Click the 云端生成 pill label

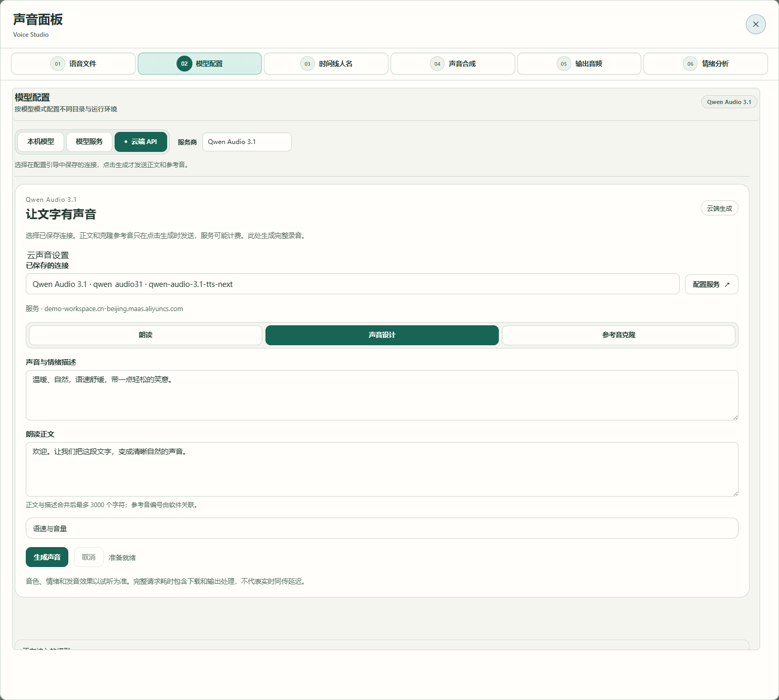(720, 209)
